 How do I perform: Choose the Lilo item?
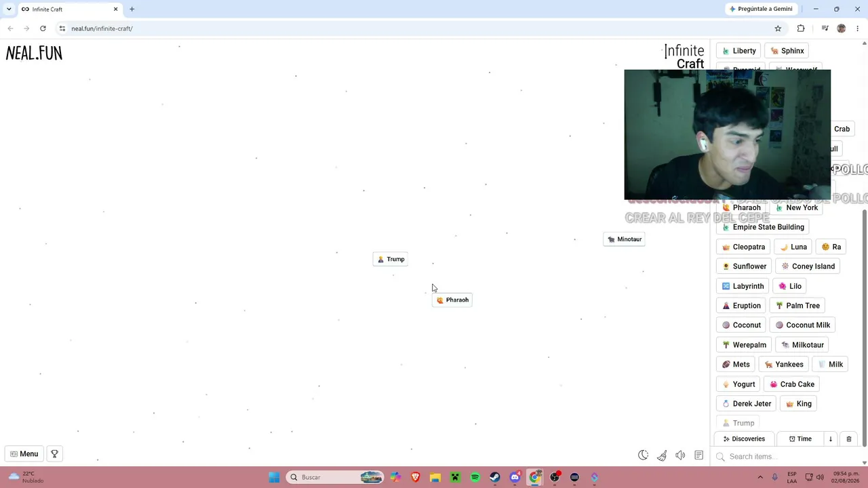(789, 286)
